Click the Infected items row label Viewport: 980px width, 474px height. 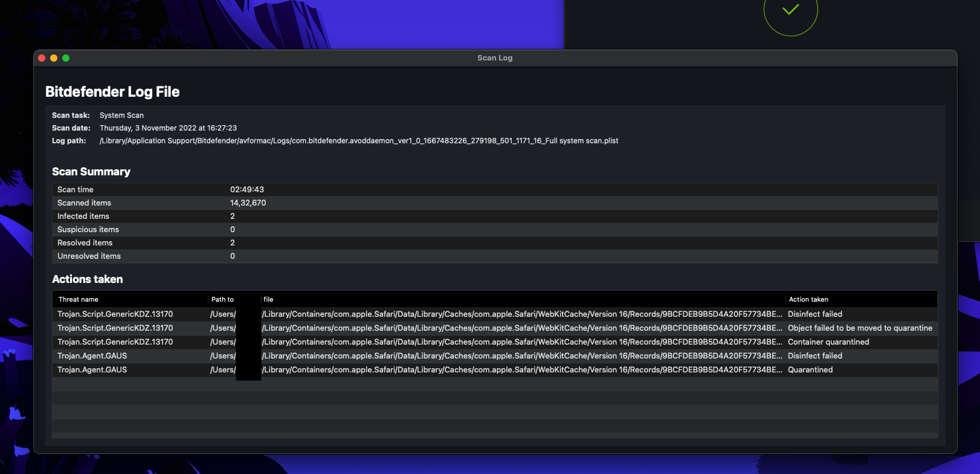coord(83,216)
